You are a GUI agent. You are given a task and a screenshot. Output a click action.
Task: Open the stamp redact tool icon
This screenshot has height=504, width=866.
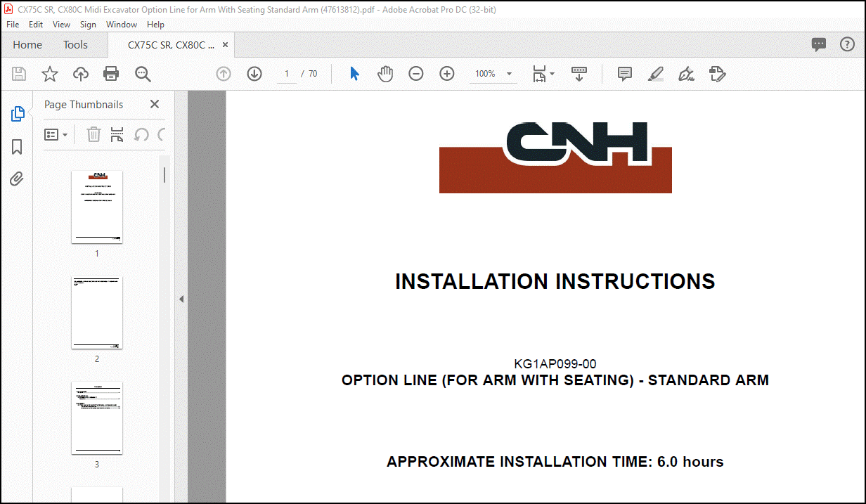click(717, 74)
